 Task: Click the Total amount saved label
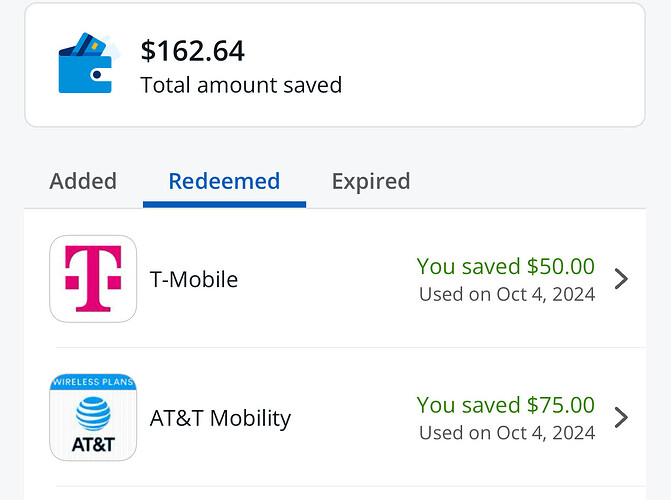tap(241, 85)
